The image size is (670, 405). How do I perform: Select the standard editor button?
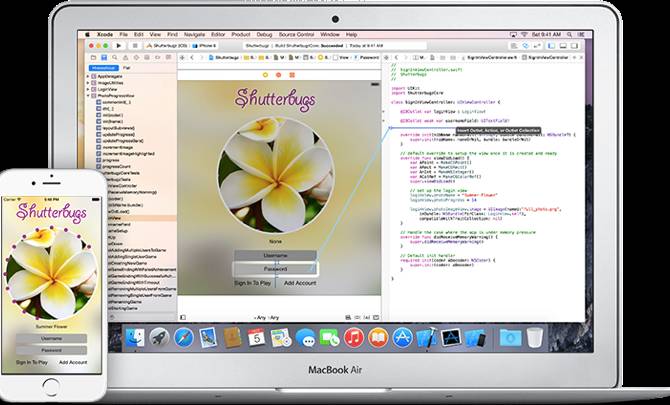pyautogui.click(x=514, y=45)
